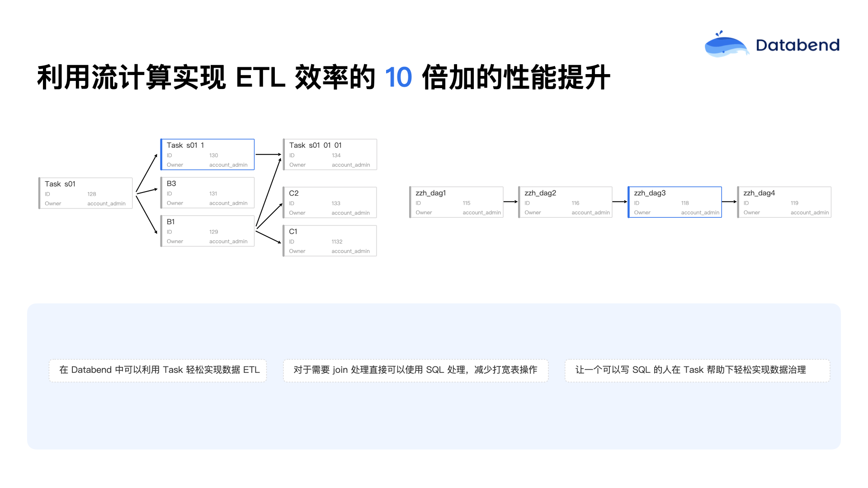Open the B3 task node
This screenshot has height=488, width=868.
click(x=208, y=192)
